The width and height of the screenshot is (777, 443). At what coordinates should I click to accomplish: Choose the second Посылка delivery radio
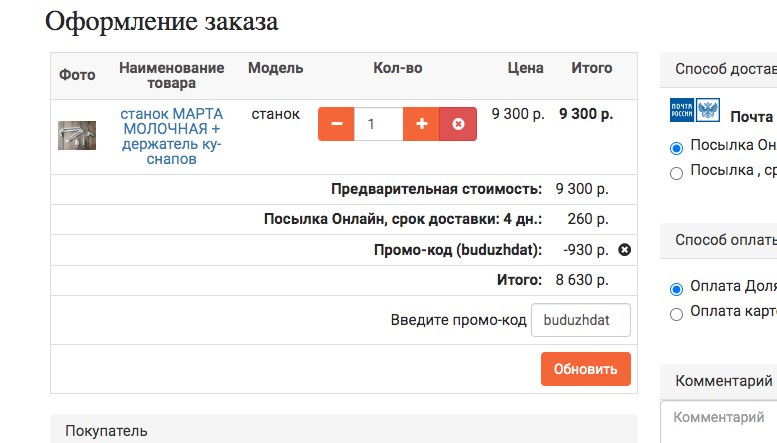(676, 172)
